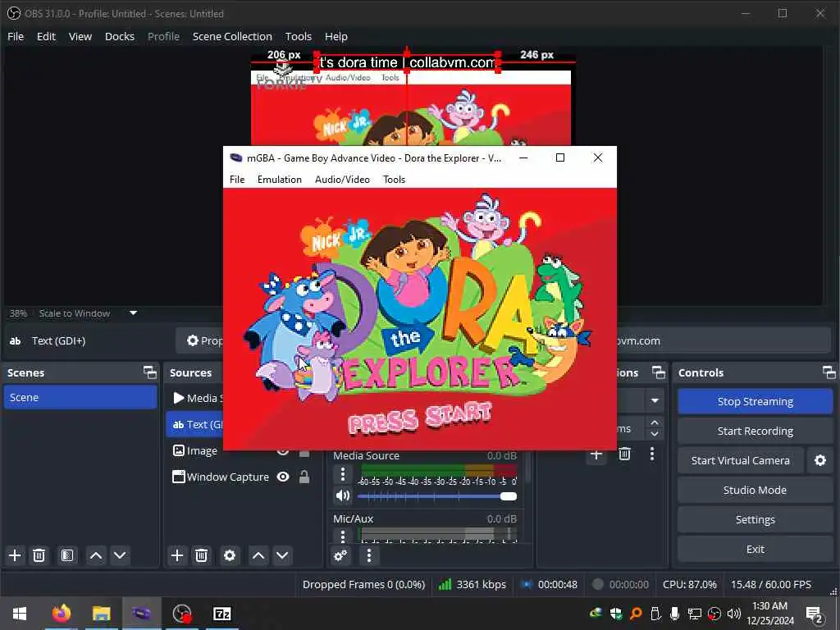
Task: Open the Edit menu in OBS
Action: (46, 36)
